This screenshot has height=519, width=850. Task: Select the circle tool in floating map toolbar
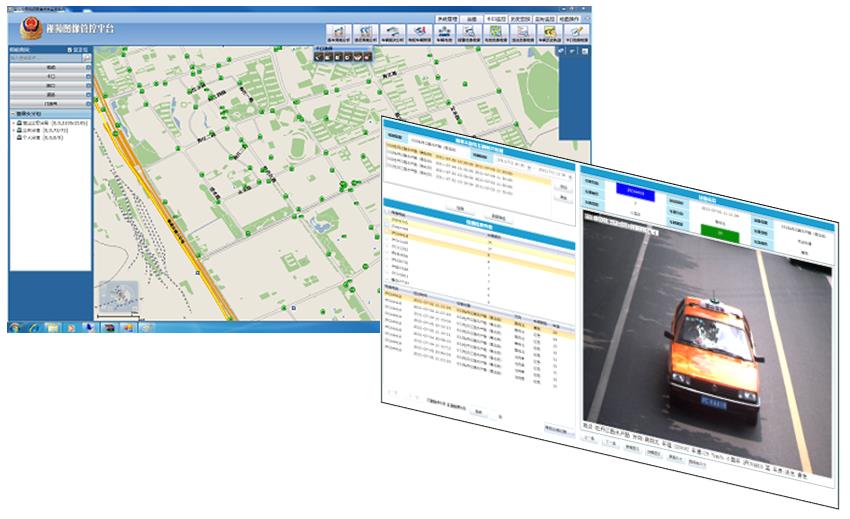click(347, 57)
